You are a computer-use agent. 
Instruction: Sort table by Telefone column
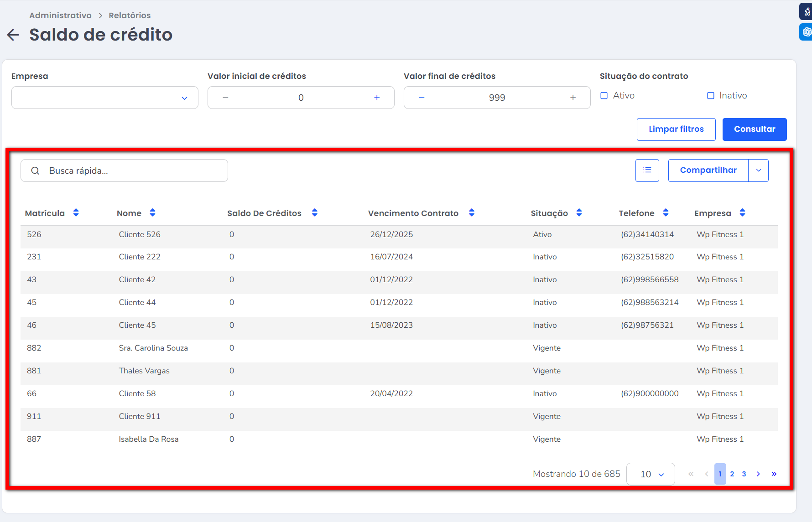(x=666, y=213)
